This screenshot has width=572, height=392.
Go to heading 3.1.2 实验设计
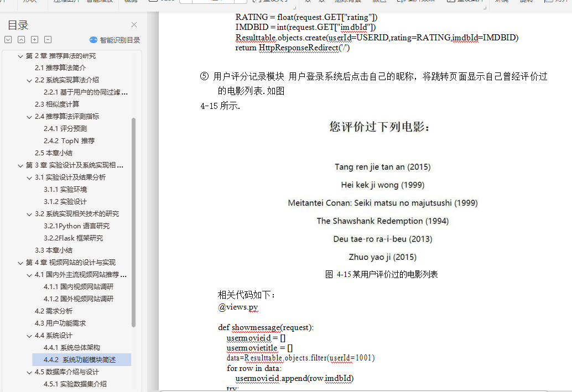65,202
